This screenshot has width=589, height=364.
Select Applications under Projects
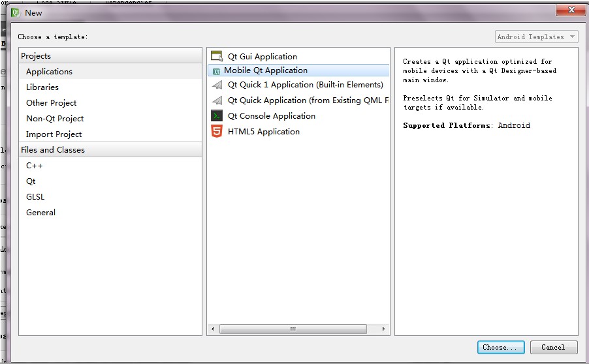[110, 71]
